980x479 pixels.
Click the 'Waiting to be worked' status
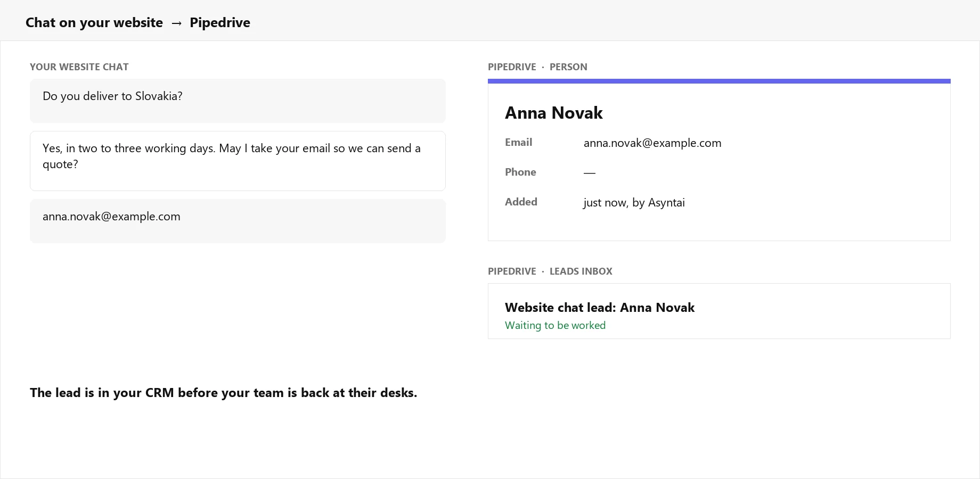click(x=555, y=325)
